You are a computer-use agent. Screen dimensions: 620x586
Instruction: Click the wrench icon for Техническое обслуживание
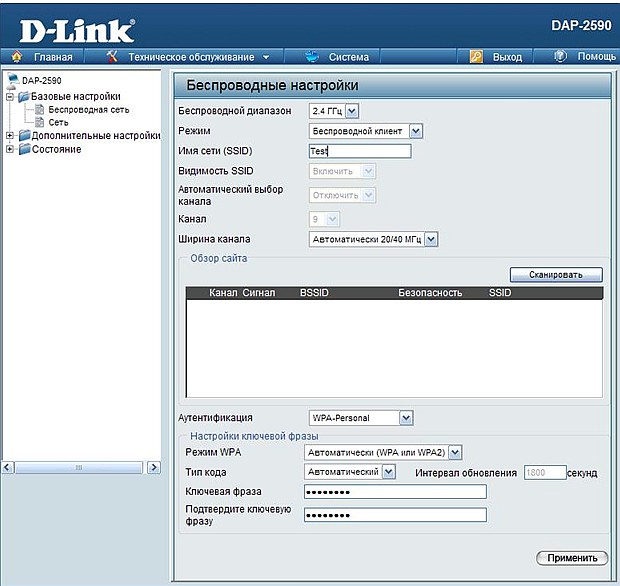pos(112,57)
